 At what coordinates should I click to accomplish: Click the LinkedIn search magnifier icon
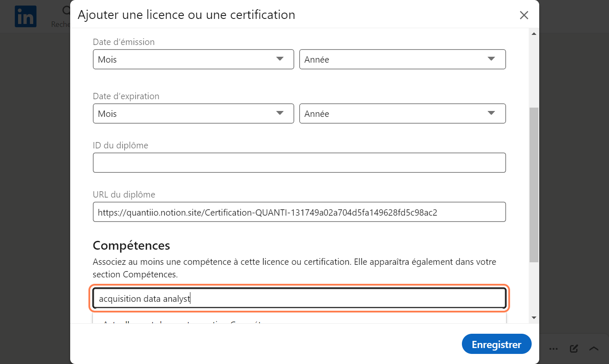point(66,11)
